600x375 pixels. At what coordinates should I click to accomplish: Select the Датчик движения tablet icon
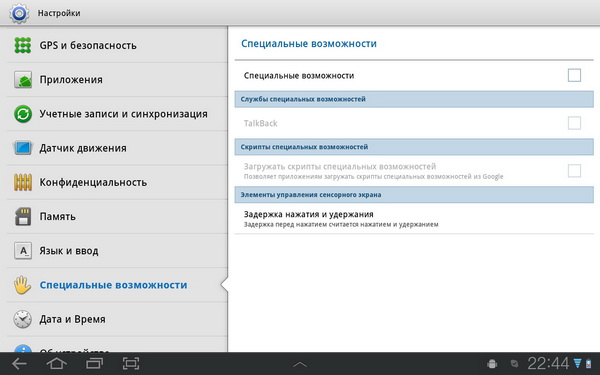[x=23, y=148]
